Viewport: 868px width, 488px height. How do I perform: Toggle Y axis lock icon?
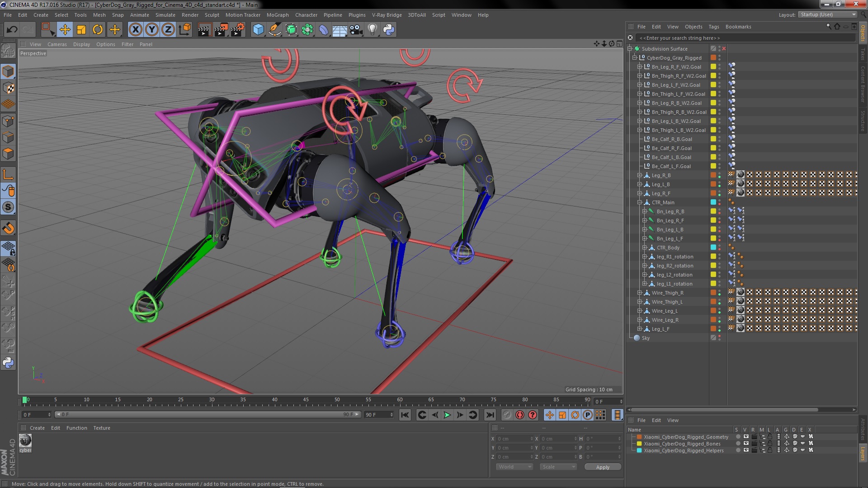tap(152, 30)
